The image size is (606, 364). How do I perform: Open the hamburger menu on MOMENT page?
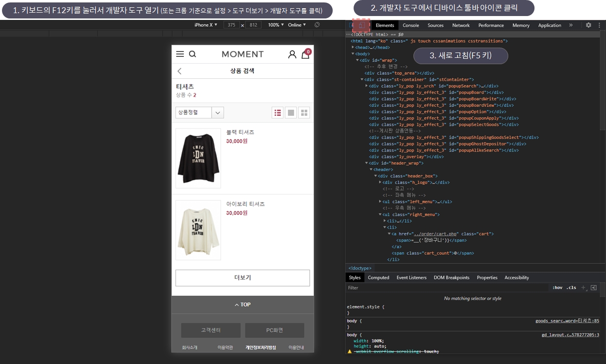[x=180, y=54]
